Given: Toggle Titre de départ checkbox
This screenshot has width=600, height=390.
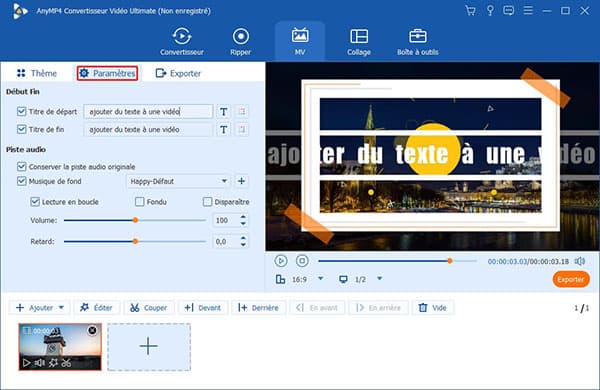Looking at the screenshot, I should coord(21,111).
